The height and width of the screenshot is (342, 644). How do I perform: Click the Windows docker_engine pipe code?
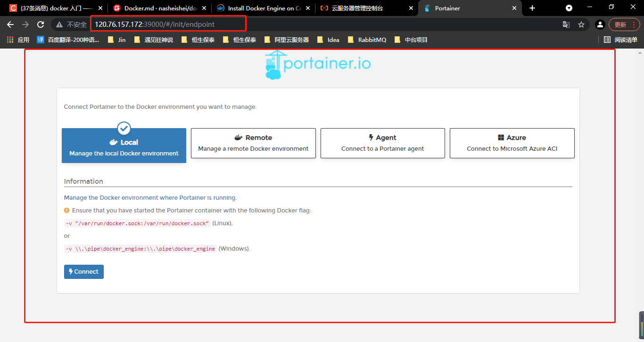[x=140, y=249]
